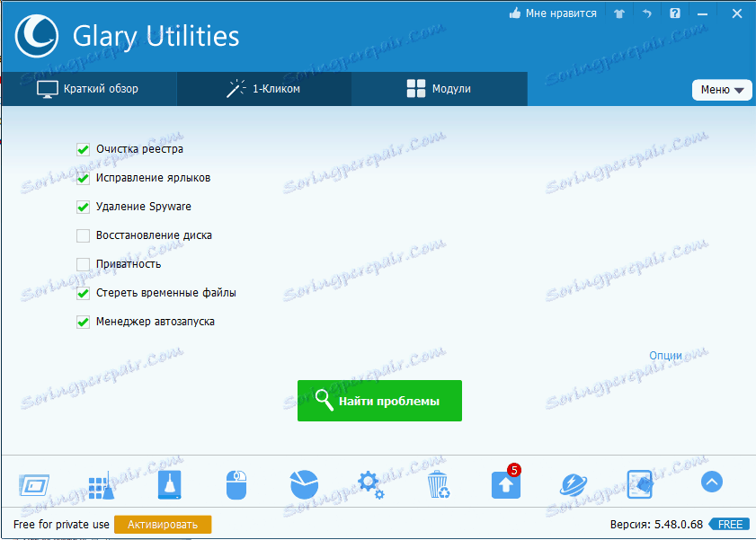
Task: Expand the toolbar with the circular chevron
Action: point(711,482)
